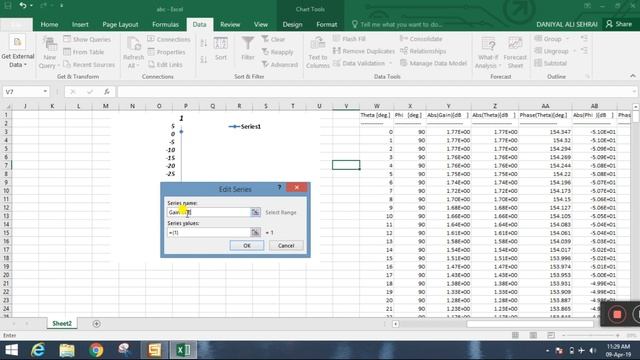Sort Z to A descending
This screenshot has height=360, width=640.
click(204, 60)
